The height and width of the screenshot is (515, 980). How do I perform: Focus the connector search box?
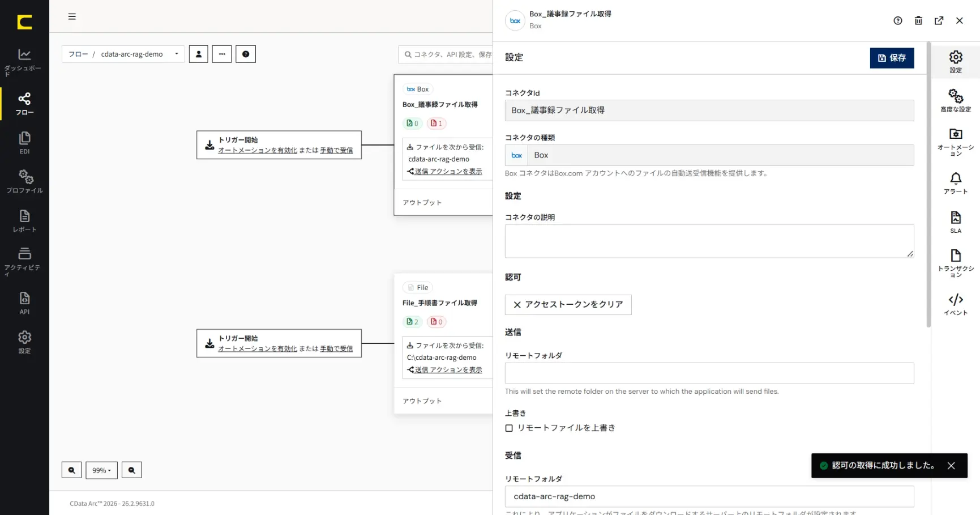445,54
